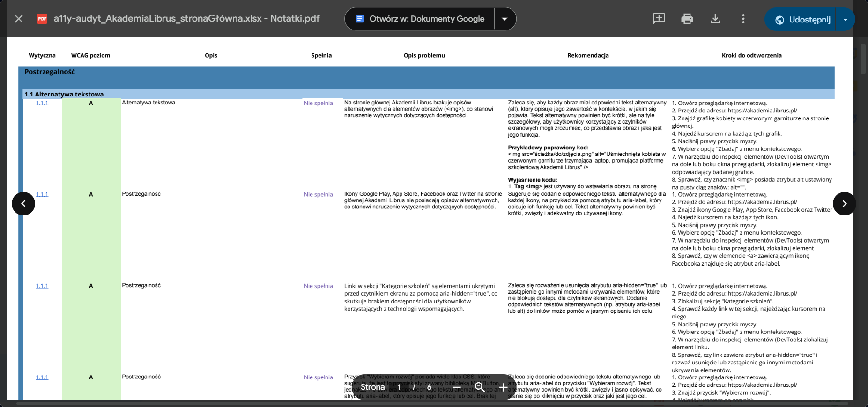Click the file name title in the header
This screenshot has width=868, height=407.
pyautogui.click(x=186, y=19)
